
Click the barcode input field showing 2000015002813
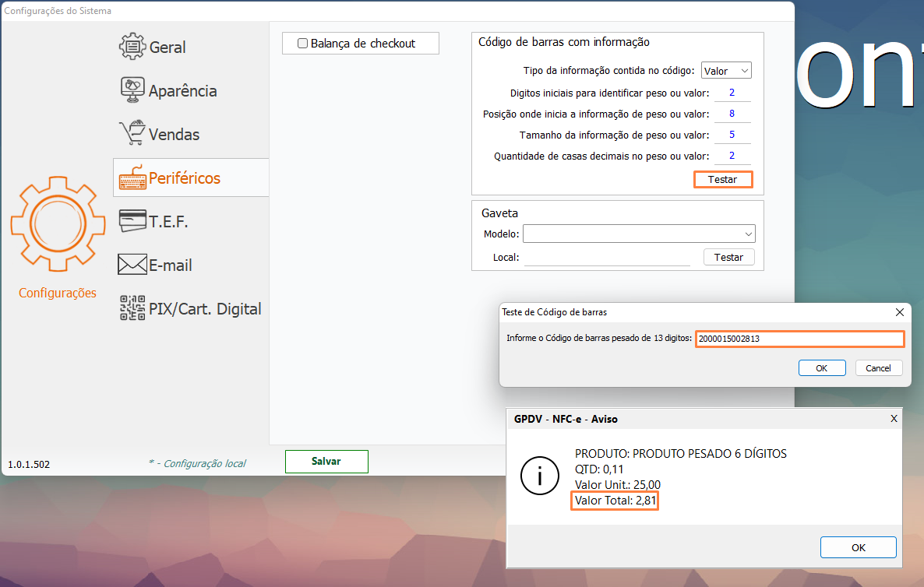(799, 339)
